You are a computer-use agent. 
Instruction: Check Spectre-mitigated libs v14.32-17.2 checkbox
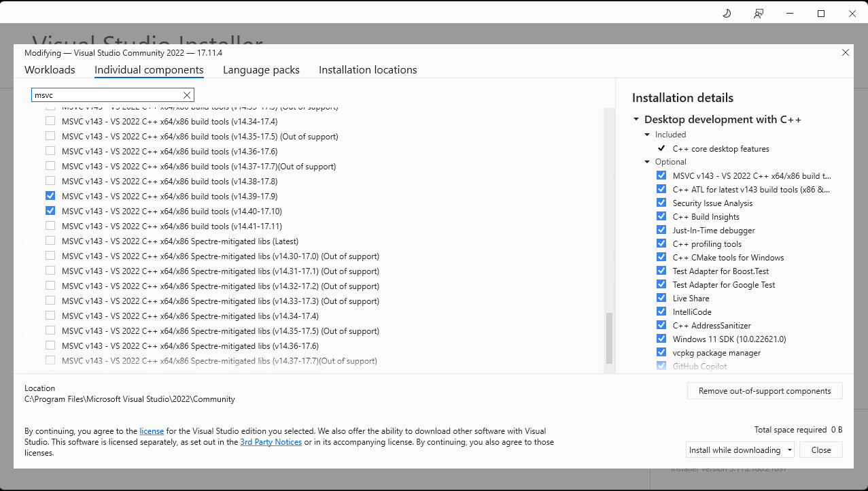pos(50,286)
